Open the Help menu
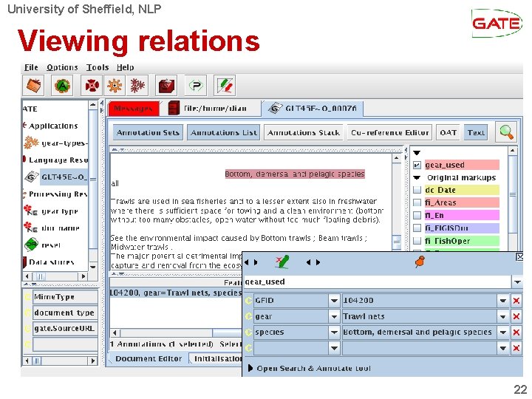Screen dimensions: 532x399 125,67
